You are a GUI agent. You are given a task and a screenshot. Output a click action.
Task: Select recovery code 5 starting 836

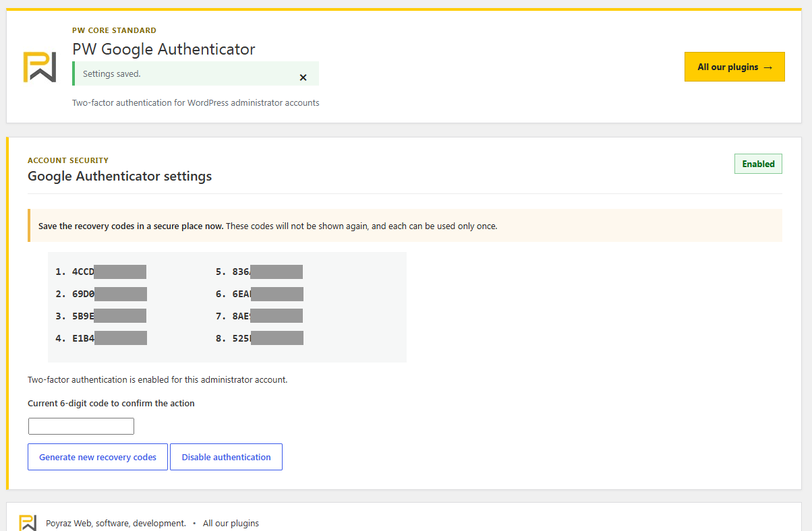point(268,272)
